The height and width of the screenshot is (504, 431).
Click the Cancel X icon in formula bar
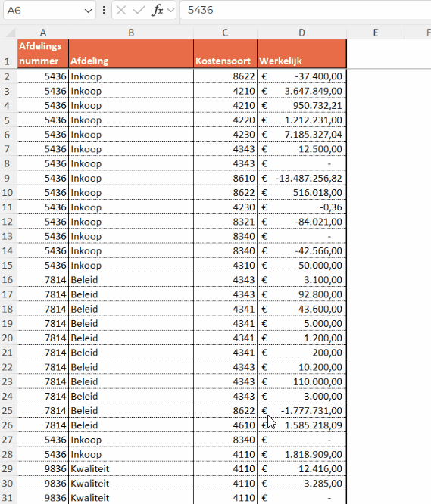point(121,11)
